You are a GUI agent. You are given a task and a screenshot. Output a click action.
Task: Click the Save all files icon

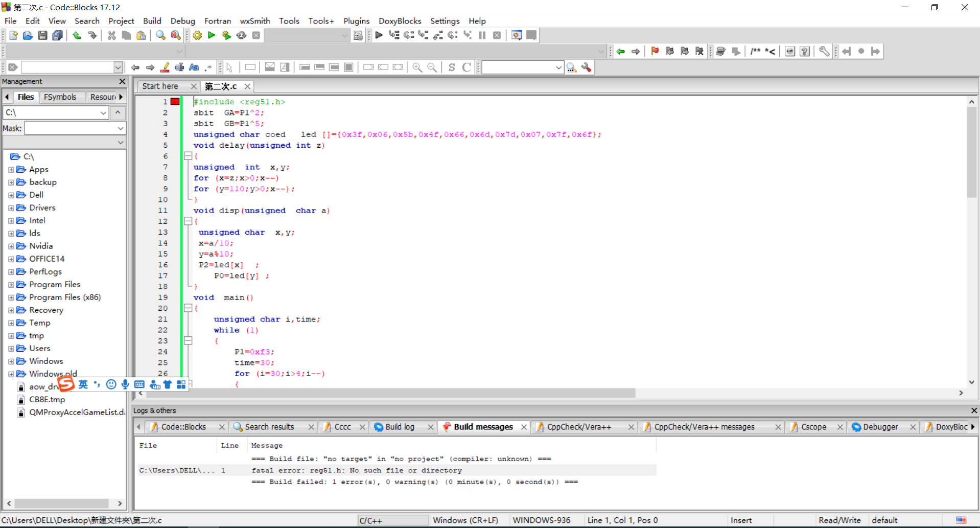coord(58,35)
